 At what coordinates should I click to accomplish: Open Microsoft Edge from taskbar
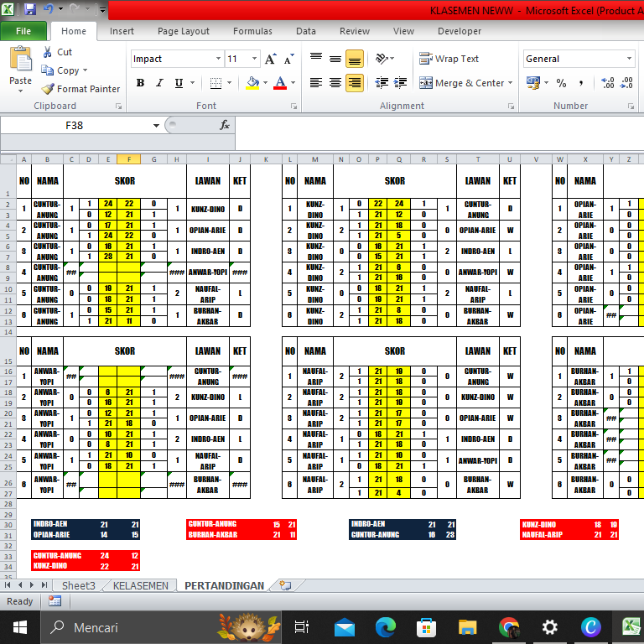[x=385, y=627]
